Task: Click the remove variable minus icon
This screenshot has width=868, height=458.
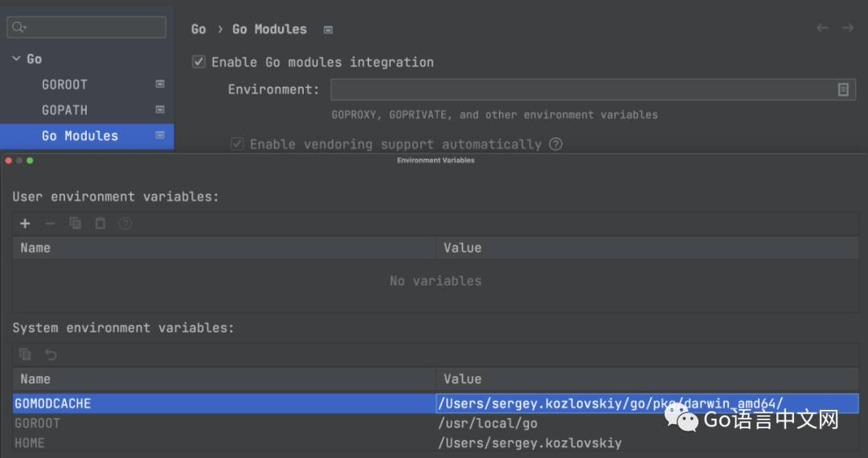Action: click(x=50, y=223)
